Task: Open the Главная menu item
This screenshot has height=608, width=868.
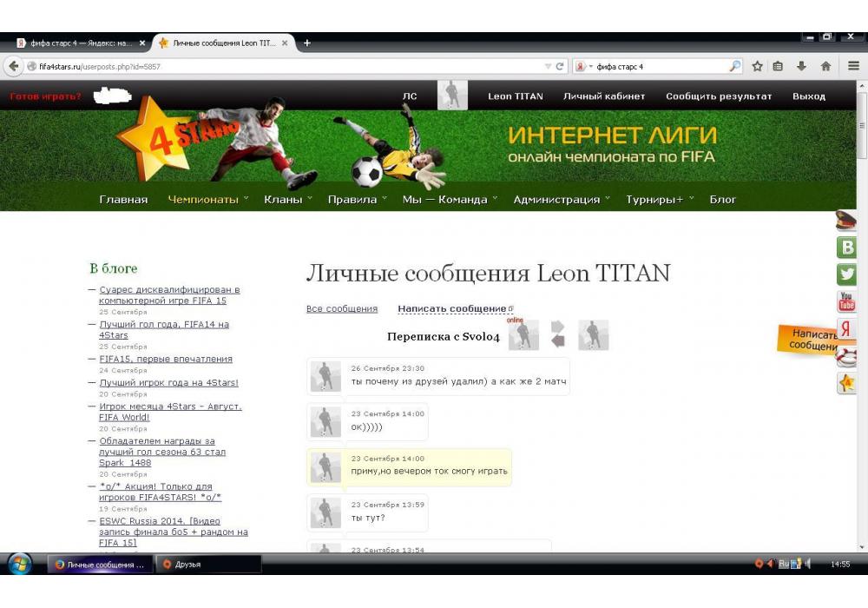Action: pyautogui.click(x=123, y=199)
